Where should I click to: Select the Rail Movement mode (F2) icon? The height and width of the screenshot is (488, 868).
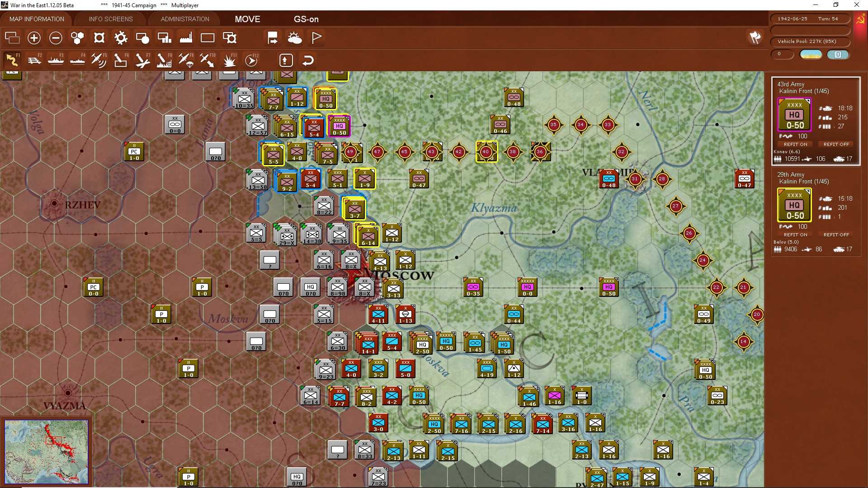[34, 60]
